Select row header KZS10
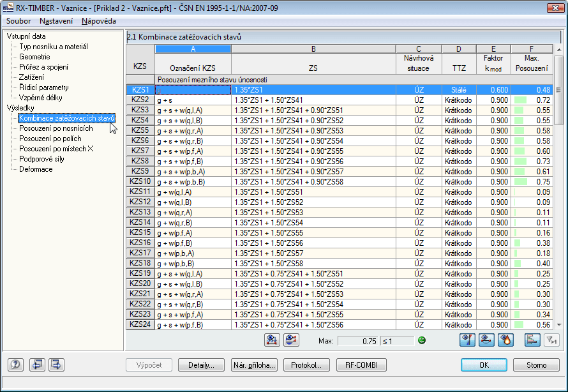The image size is (568, 392). (140, 181)
